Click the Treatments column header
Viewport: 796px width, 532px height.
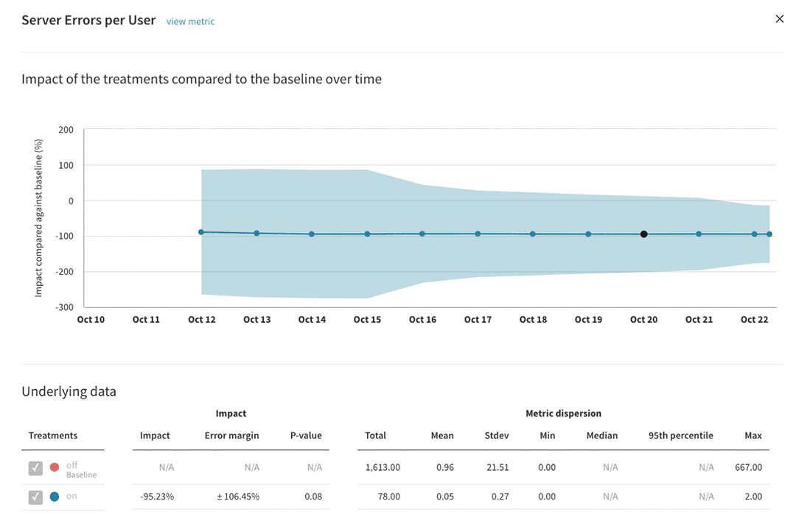coord(53,435)
